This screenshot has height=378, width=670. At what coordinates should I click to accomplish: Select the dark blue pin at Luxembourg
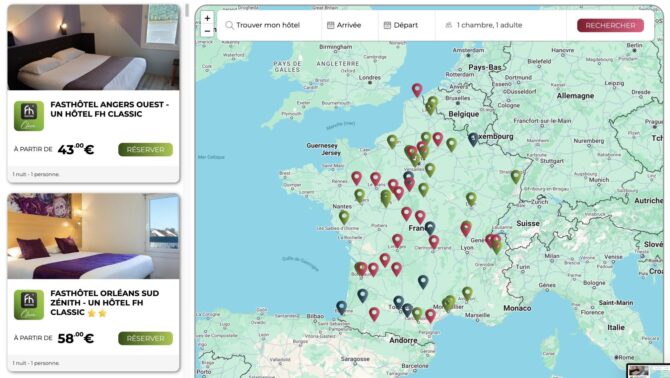[x=473, y=139]
